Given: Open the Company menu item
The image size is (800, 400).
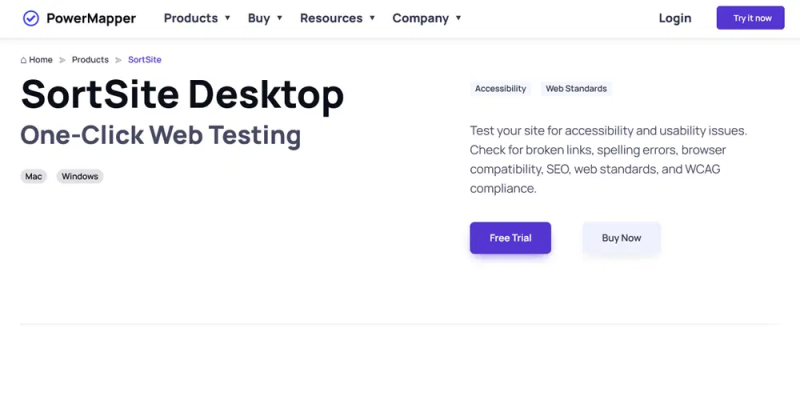Looking at the screenshot, I should coord(420,18).
